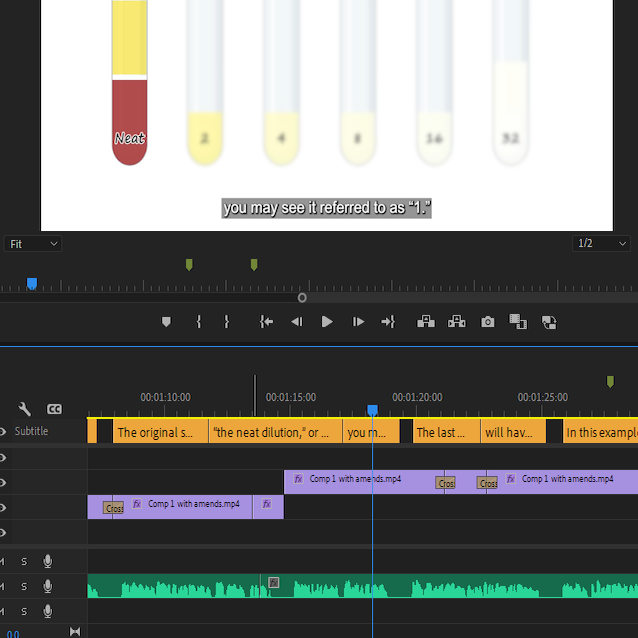Image resolution: width=638 pixels, height=638 pixels.
Task: Open the Fit zoom level dropdown
Action: pos(33,244)
